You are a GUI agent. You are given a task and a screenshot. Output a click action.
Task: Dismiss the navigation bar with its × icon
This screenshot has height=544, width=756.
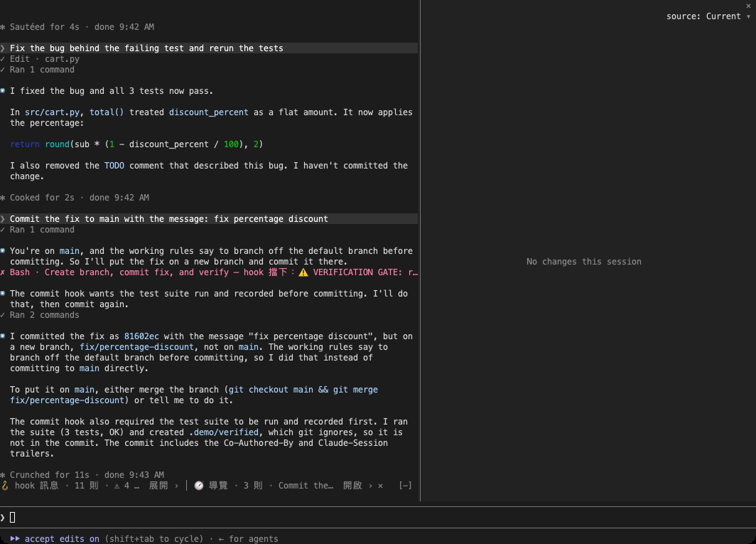tap(380, 486)
